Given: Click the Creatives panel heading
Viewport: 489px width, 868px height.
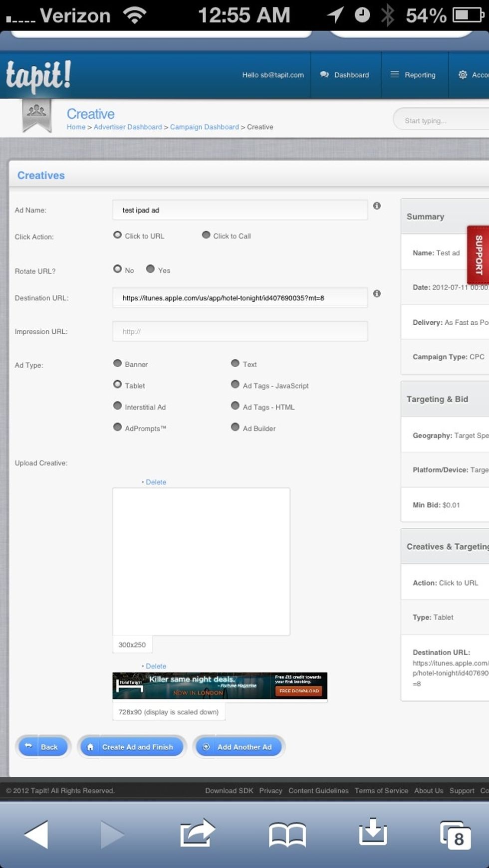Looking at the screenshot, I should click(x=41, y=175).
